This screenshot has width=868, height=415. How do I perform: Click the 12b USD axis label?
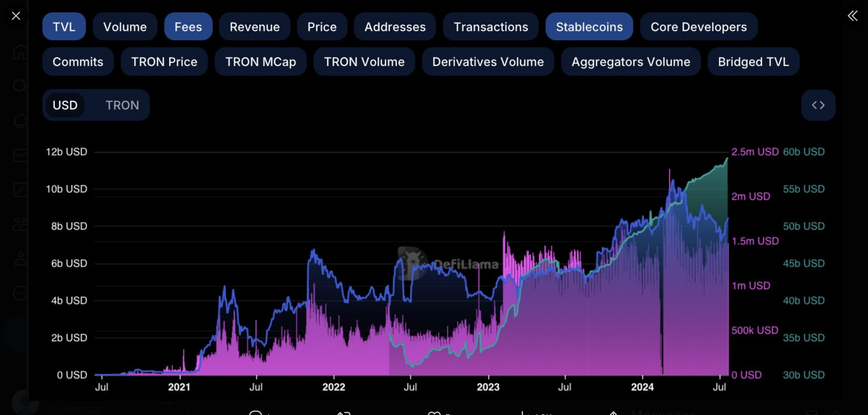tap(66, 152)
